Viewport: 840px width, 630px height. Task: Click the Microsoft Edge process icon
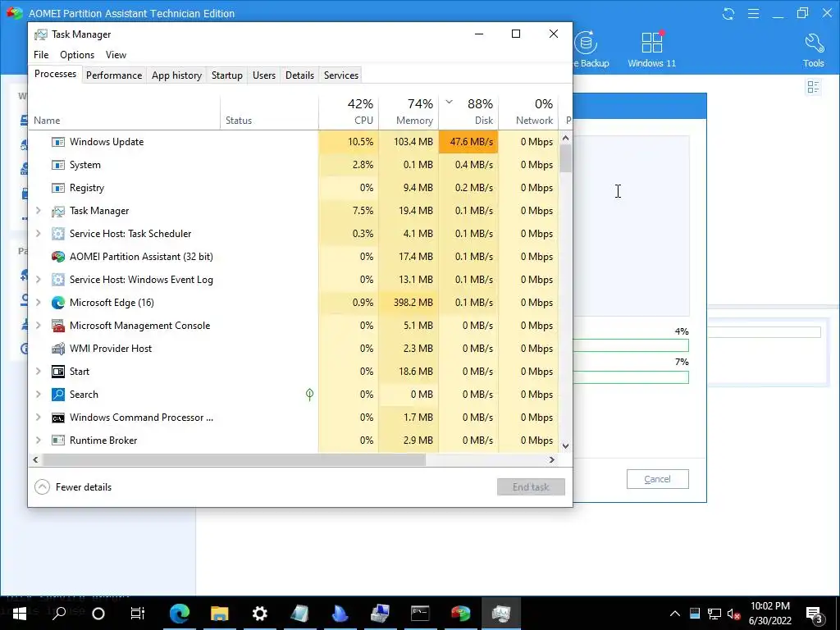tap(58, 303)
